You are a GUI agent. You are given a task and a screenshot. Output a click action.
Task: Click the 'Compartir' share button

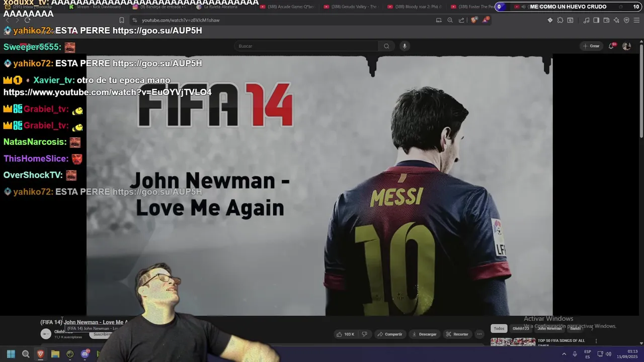[x=390, y=334]
